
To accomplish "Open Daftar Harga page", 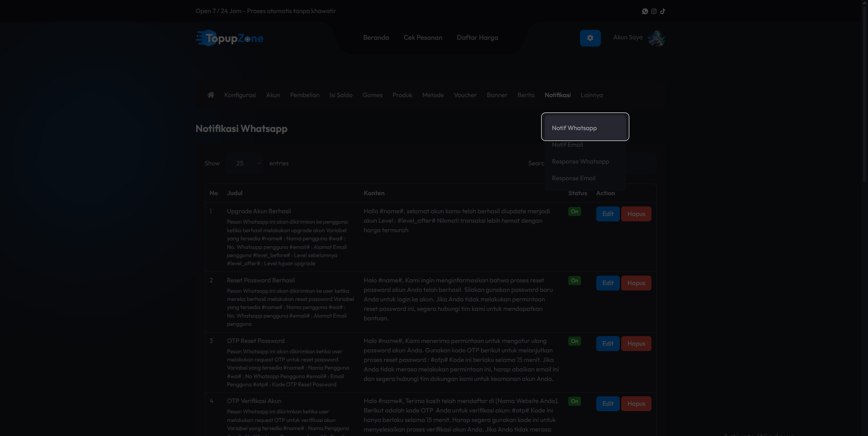I will [x=477, y=38].
